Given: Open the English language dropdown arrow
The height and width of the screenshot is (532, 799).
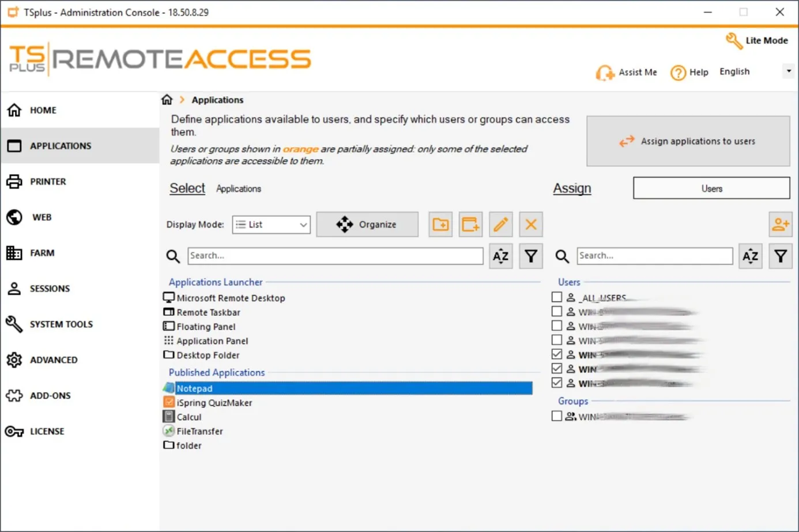Looking at the screenshot, I should tap(789, 71).
